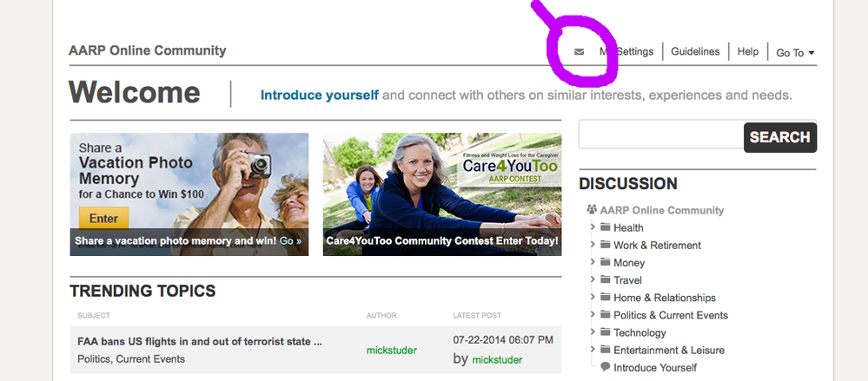Expand the Health category
Viewport: 868px width, 381px height.
593,227
